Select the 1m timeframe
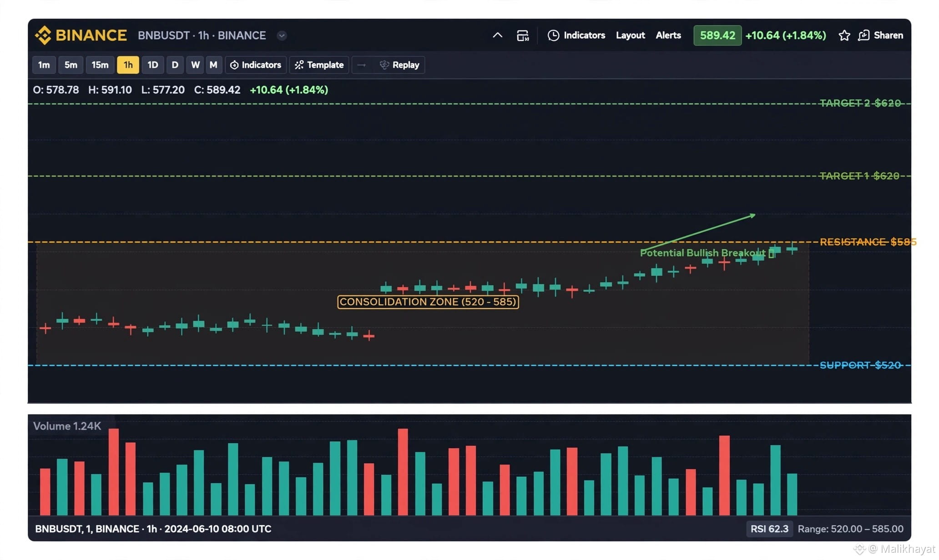 44,65
